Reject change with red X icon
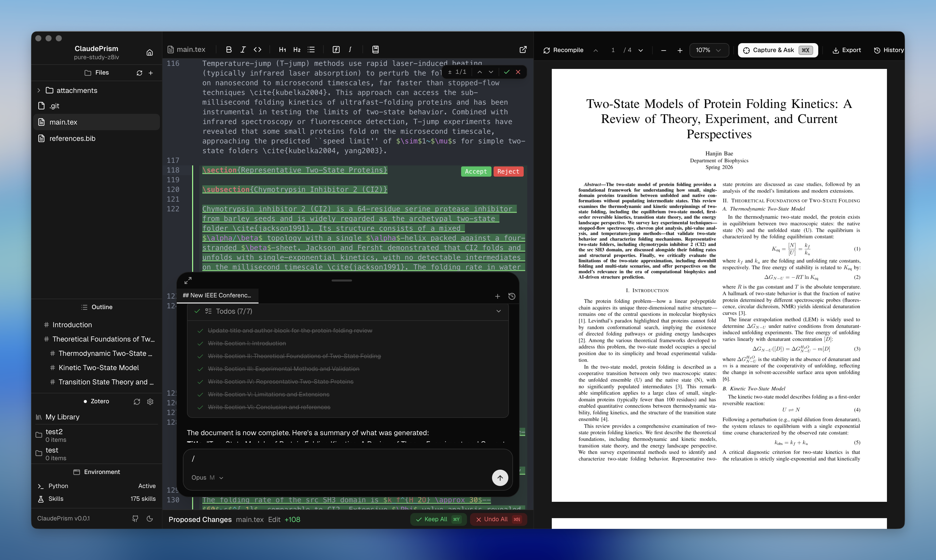Viewport: 936px width, 560px height. pos(518,72)
